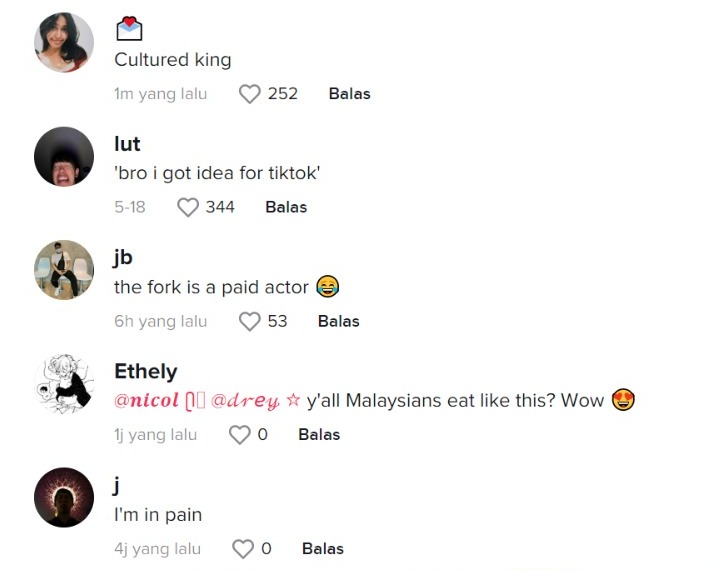This screenshot has width=728, height=570.
Task: Click Balas under "Cultured king"
Action: [x=350, y=94]
